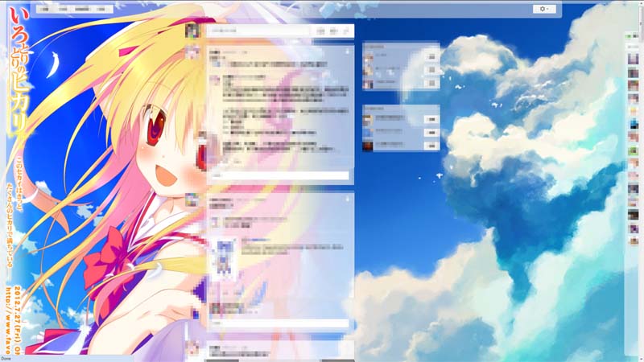Image resolution: width=644 pixels, height=362 pixels.
Task: Open the dark red avatar in the lower suggestions panel
Action: tap(368, 146)
